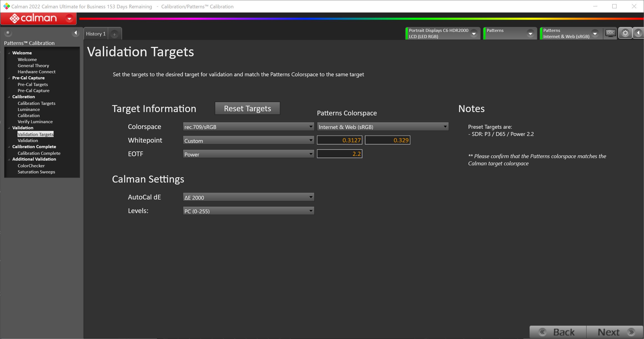The height and width of the screenshot is (339, 644).
Task: Click the Reset Targets button
Action: point(247,108)
